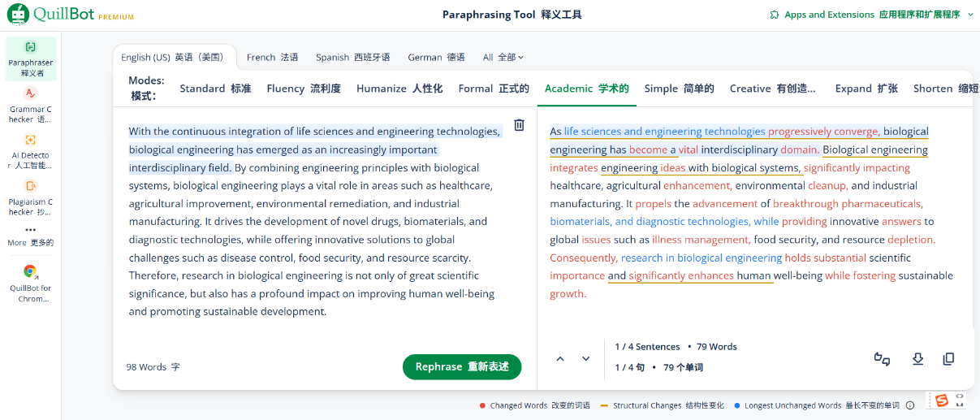Click red phrase 'progressively converge' in output

point(823,132)
